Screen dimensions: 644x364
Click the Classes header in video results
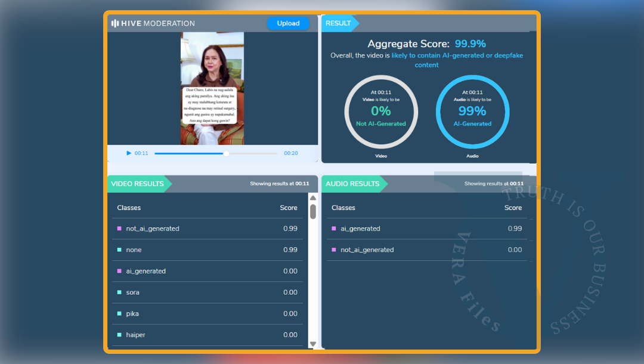click(129, 208)
